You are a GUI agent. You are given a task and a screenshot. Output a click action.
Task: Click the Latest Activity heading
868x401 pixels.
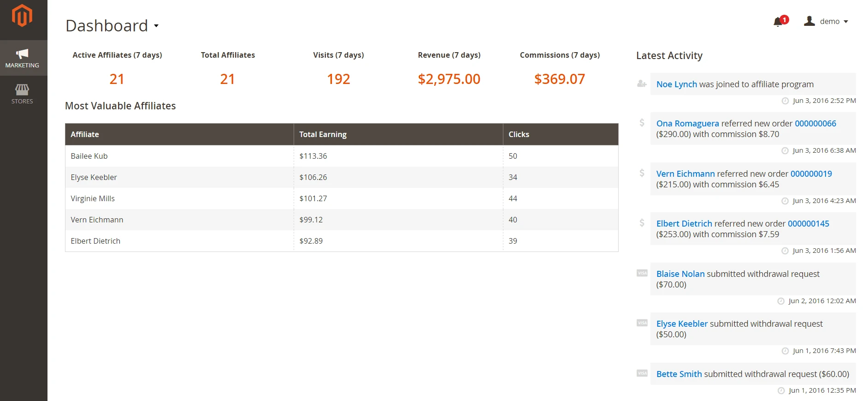pyautogui.click(x=669, y=55)
